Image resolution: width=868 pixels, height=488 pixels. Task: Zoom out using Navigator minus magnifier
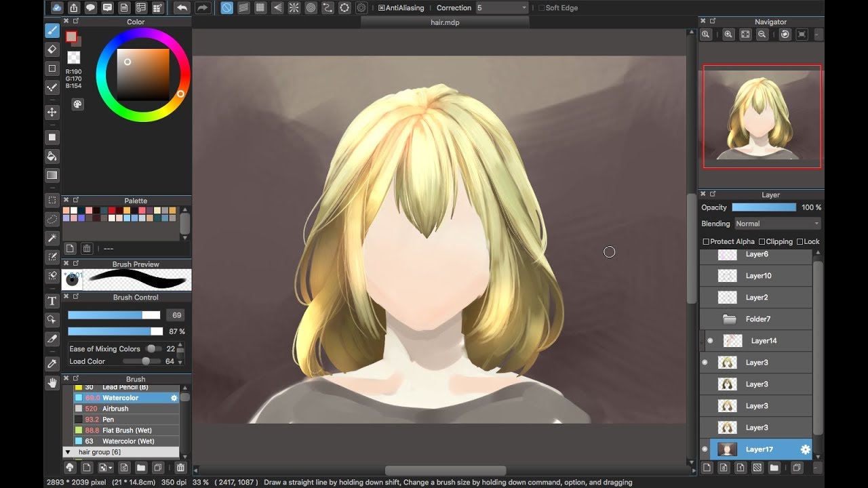[762, 34]
